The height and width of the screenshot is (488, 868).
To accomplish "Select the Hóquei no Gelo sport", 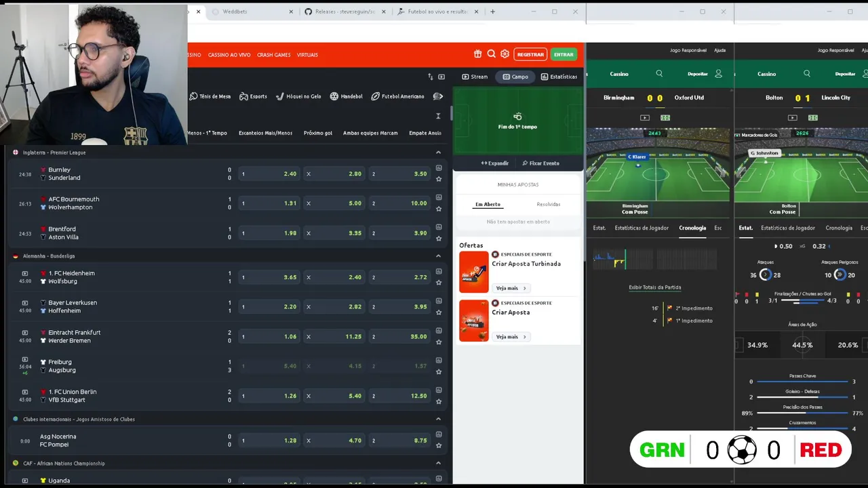I will click(x=298, y=96).
